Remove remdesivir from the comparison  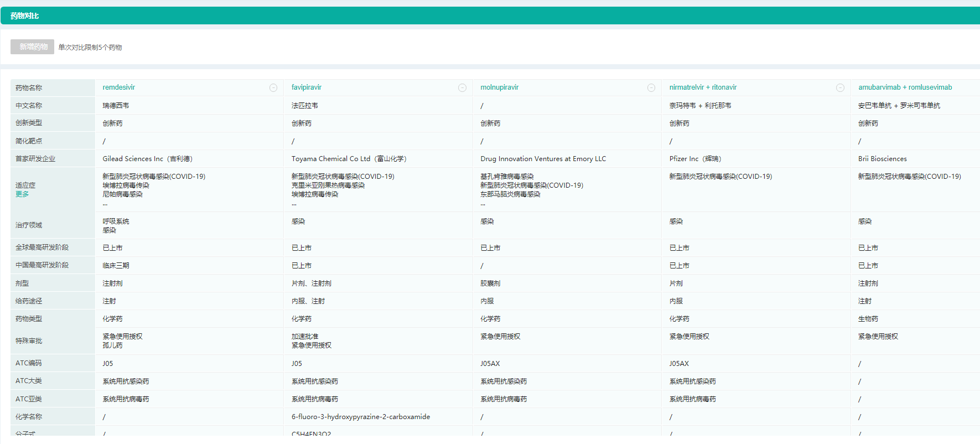click(x=273, y=88)
